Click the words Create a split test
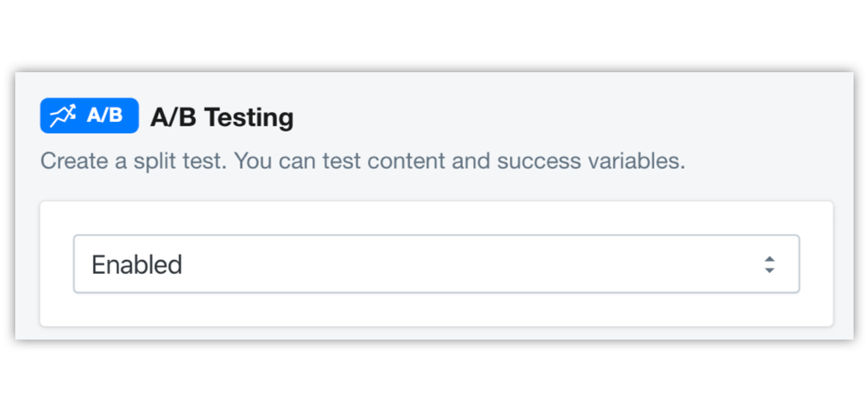 tap(135, 161)
